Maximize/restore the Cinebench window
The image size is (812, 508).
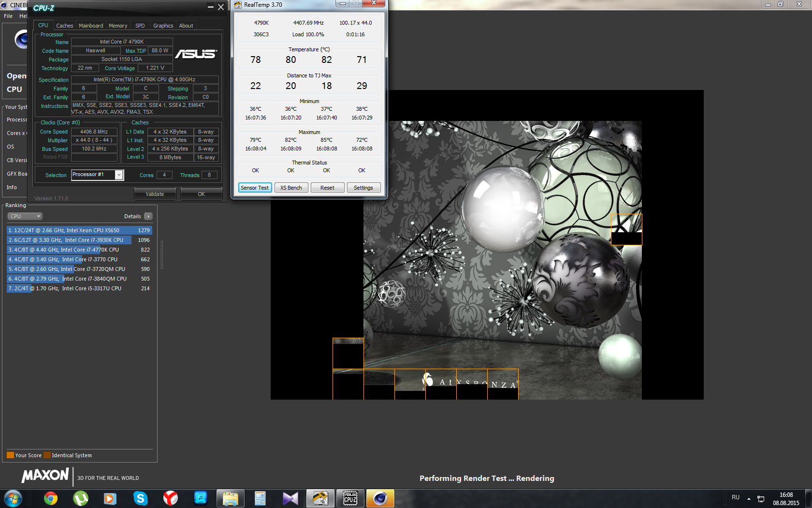coord(781,4)
